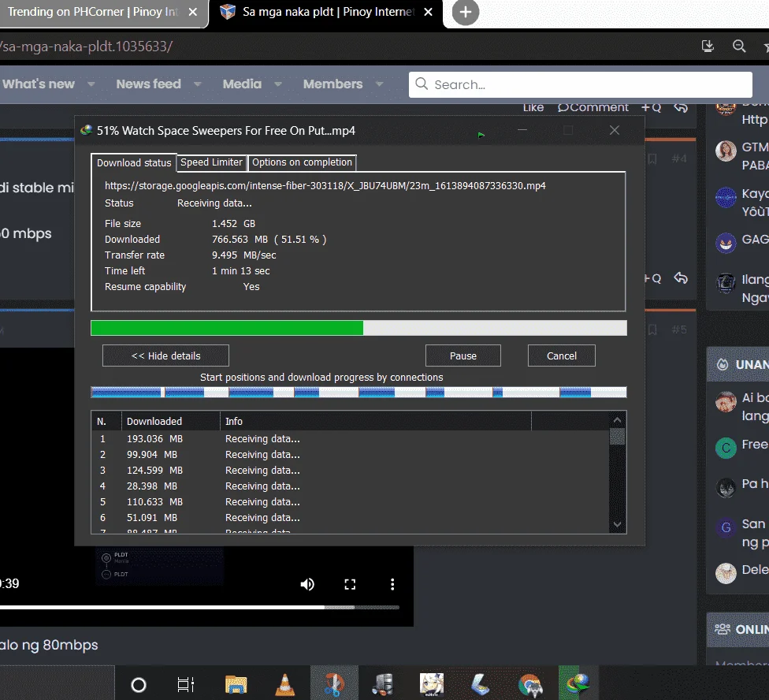Click the G user avatar in sidebar
Screen dimensions: 769x700
coord(726,527)
